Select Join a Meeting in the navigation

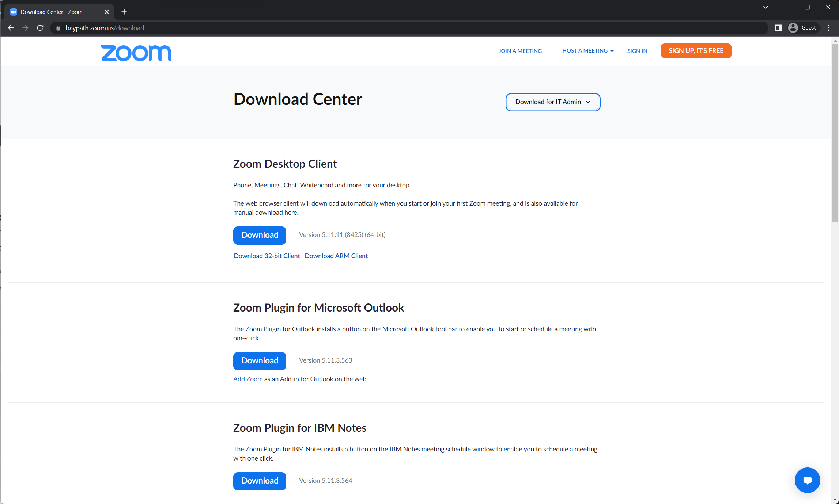click(520, 51)
